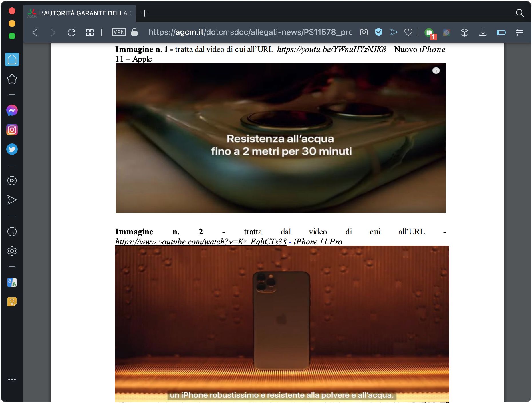Go back to the previous page

[x=35, y=33]
